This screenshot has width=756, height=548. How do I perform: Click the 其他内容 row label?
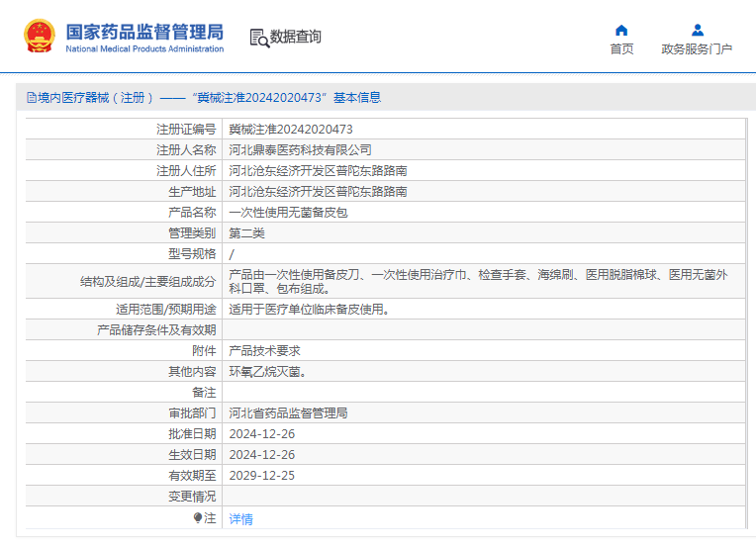tap(192, 372)
